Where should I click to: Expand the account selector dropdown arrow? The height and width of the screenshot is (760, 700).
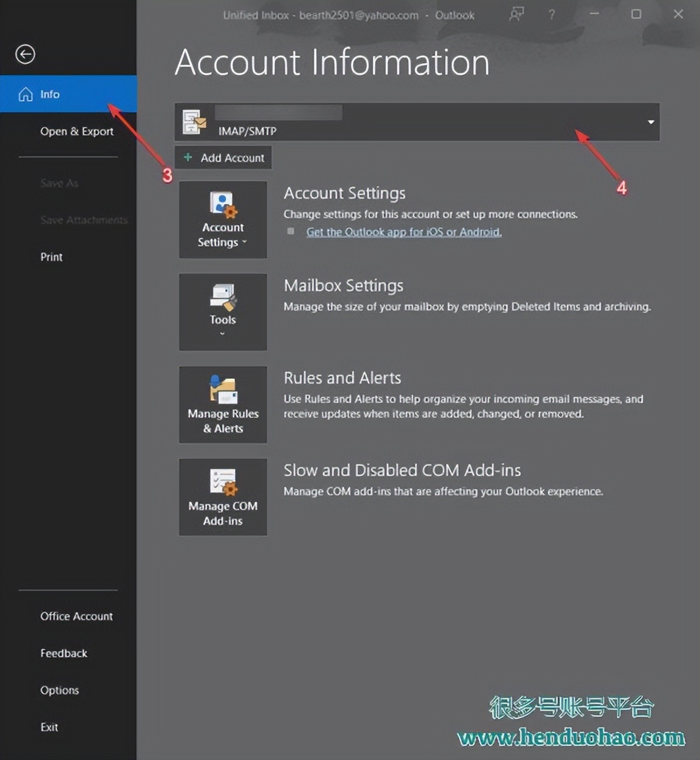[650, 122]
